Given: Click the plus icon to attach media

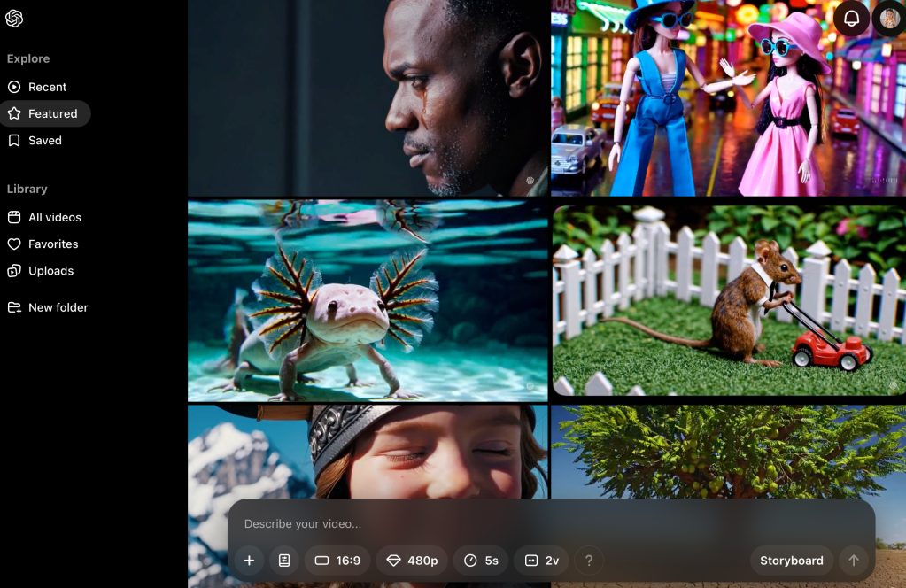Looking at the screenshot, I should [249, 561].
